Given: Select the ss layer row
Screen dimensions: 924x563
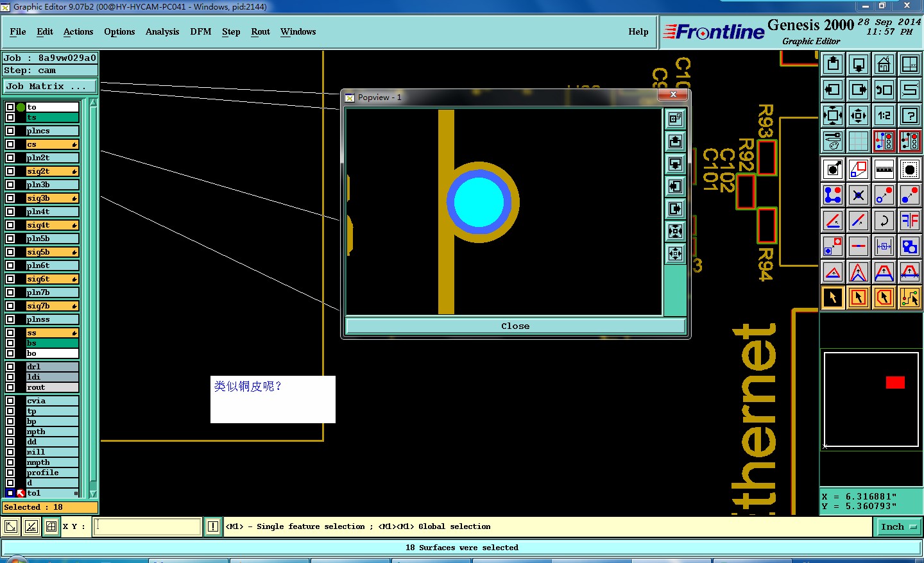Looking at the screenshot, I should click(52, 333).
